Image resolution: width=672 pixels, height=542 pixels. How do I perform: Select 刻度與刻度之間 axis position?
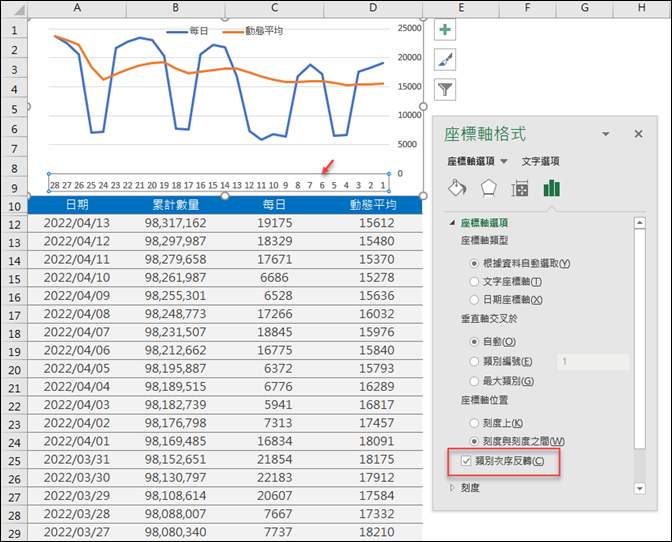tap(474, 441)
